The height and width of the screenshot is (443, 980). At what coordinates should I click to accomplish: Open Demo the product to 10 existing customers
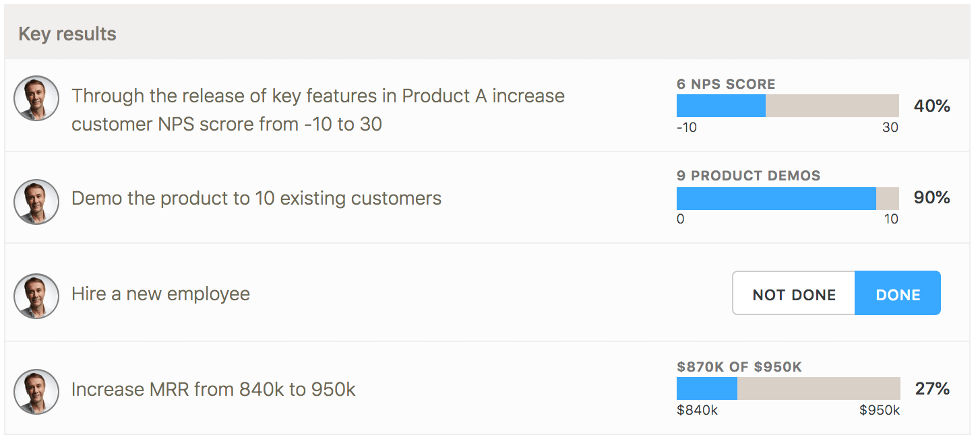point(257,199)
